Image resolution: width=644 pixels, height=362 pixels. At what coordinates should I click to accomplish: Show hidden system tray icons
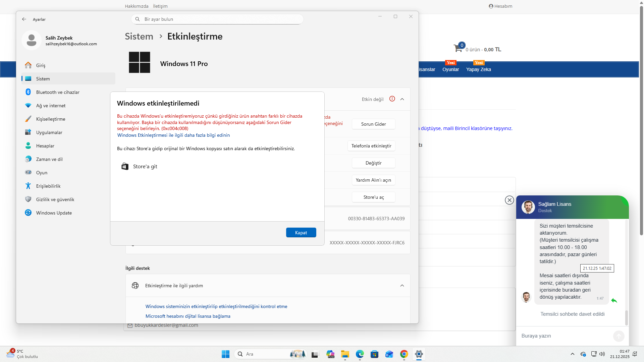(x=573, y=354)
